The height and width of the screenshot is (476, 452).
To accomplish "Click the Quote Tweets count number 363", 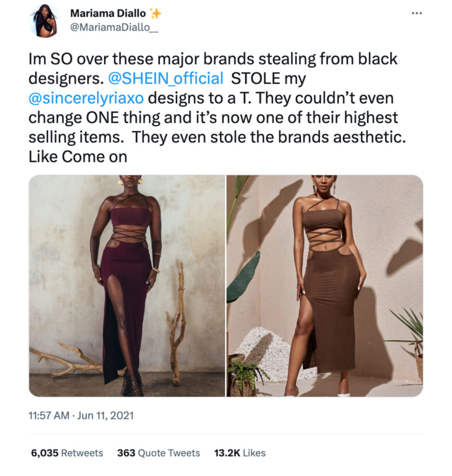I will coord(126,453).
